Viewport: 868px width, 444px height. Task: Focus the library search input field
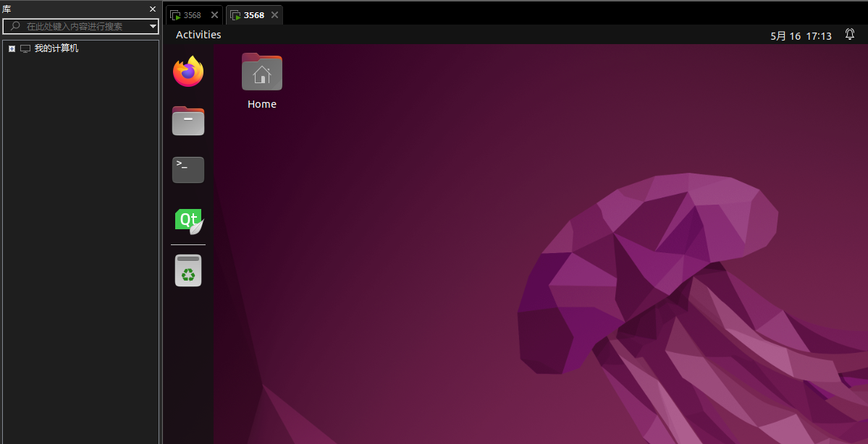pyautogui.click(x=81, y=26)
